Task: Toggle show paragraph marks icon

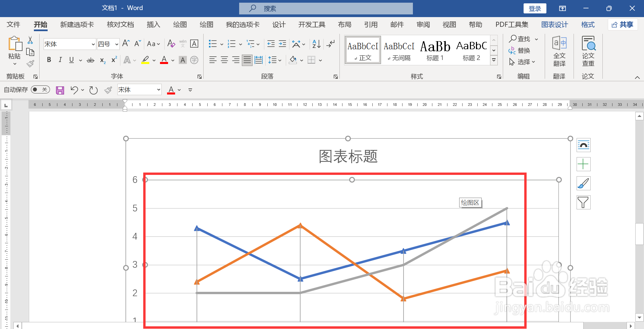Action: point(331,44)
